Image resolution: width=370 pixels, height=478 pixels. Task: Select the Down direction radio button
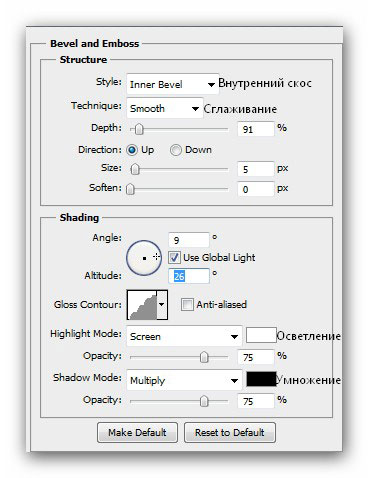click(175, 150)
